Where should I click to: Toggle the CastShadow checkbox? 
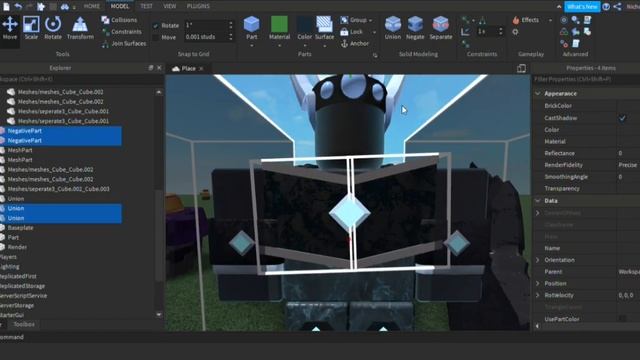(622, 118)
